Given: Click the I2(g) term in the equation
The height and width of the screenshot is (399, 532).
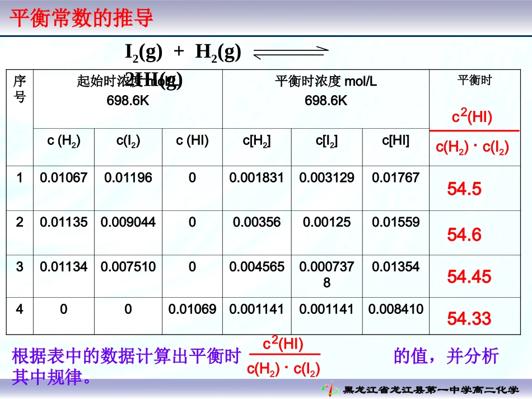Looking at the screenshot, I should pyautogui.click(x=144, y=53).
